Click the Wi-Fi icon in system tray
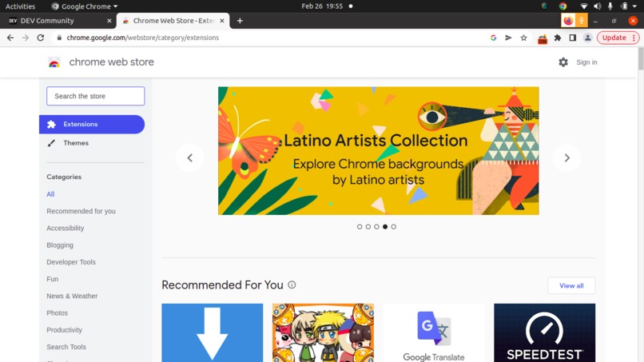 point(583,6)
